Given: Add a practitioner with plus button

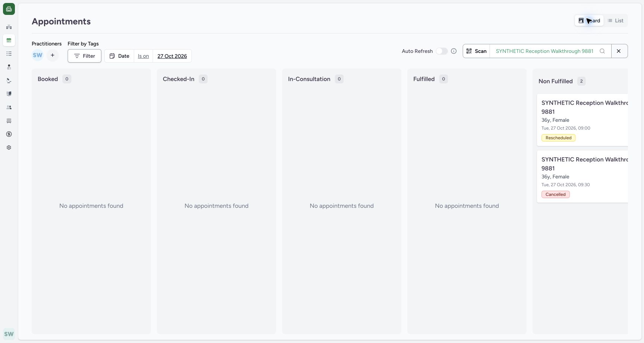Looking at the screenshot, I should click(53, 55).
